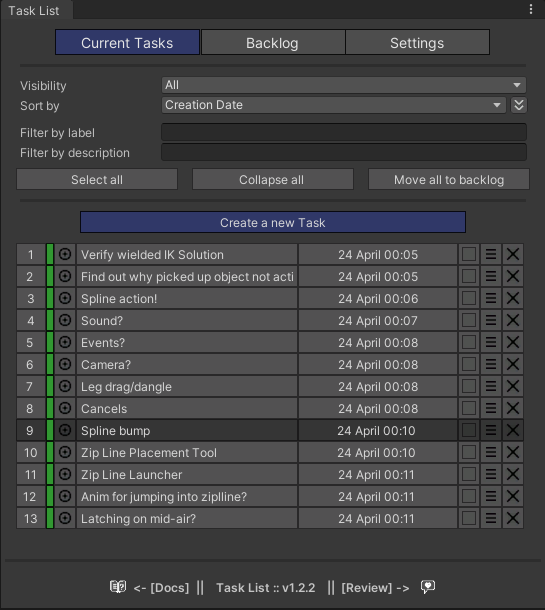Check the box for Zip Line Placement Tool

469,452
